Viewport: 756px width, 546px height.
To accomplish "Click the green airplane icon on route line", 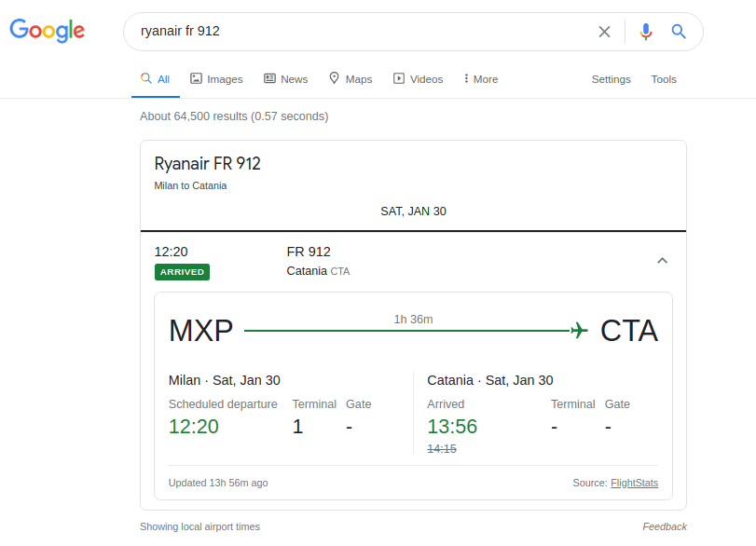I will (x=579, y=331).
